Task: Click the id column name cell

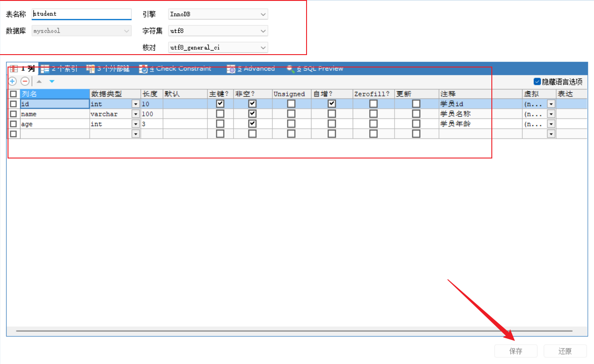Action: (x=55, y=104)
